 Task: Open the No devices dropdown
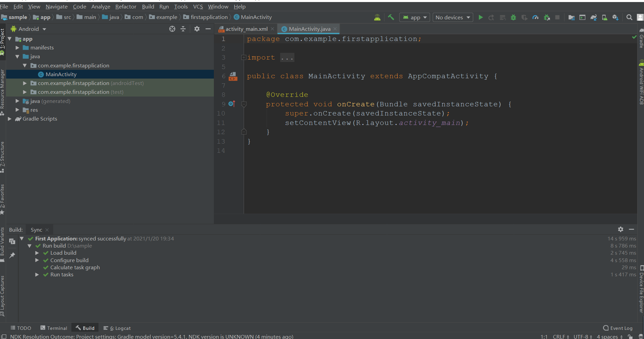(453, 17)
